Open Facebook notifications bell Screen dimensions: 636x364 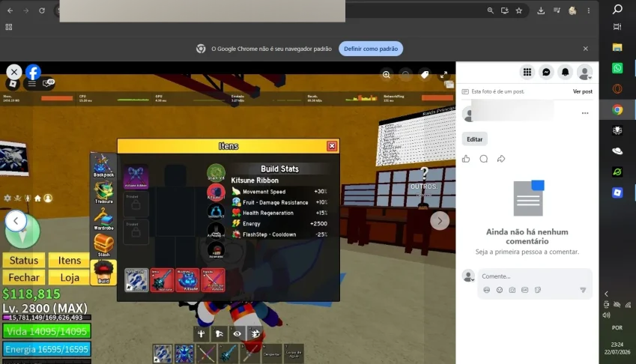pos(565,72)
